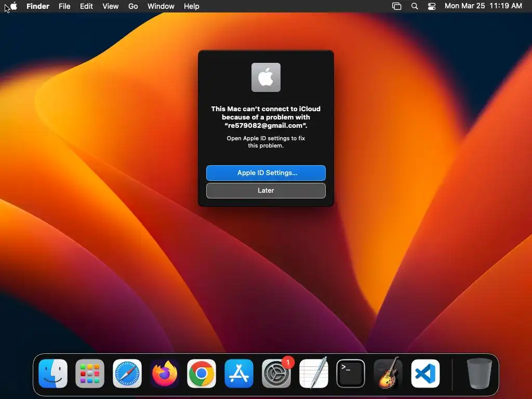Launch TextEdit from the Dock
Viewport: 532px width, 399px height.
click(313, 374)
